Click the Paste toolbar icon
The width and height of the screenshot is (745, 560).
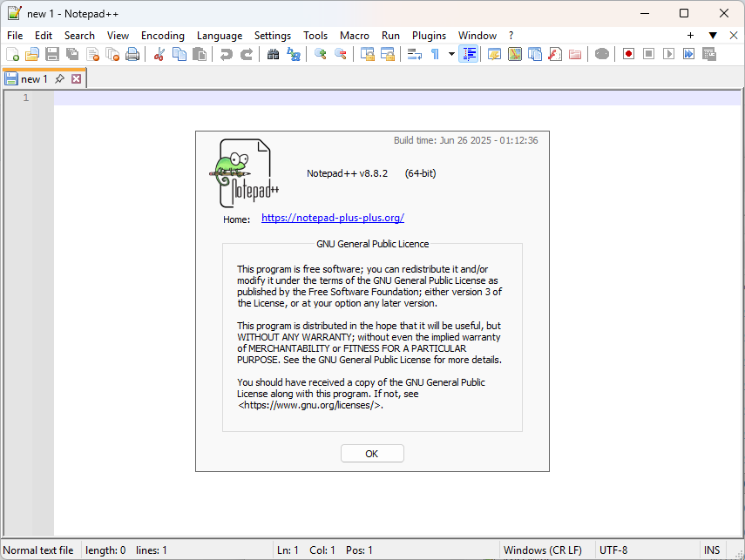[x=199, y=53]
